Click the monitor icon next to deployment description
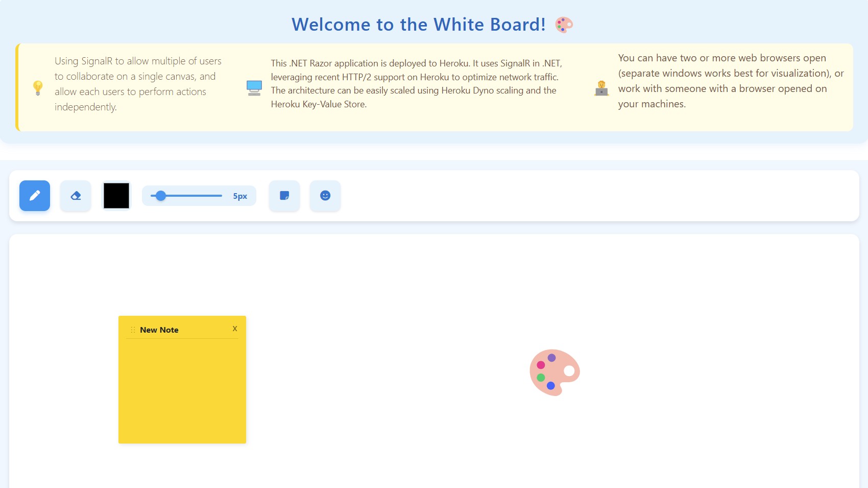The image size is (868, 488). click(x=253, y=87)
